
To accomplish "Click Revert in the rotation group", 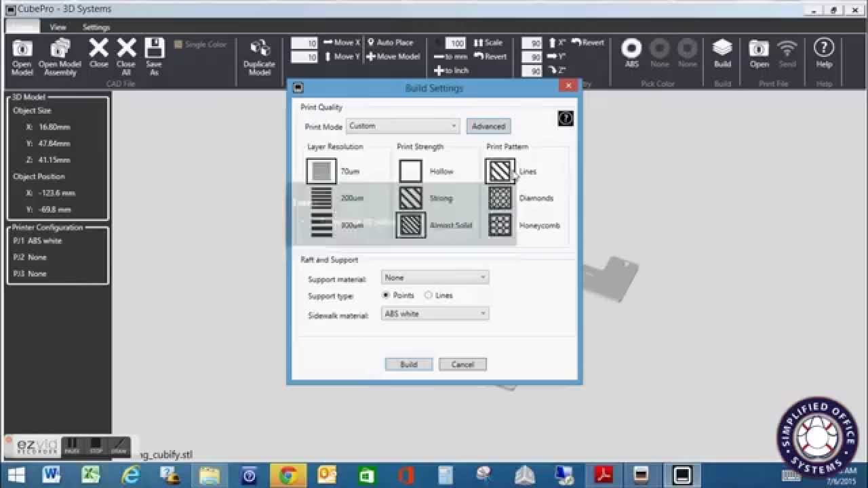I will pyautogui.click(x=587, y=42).
